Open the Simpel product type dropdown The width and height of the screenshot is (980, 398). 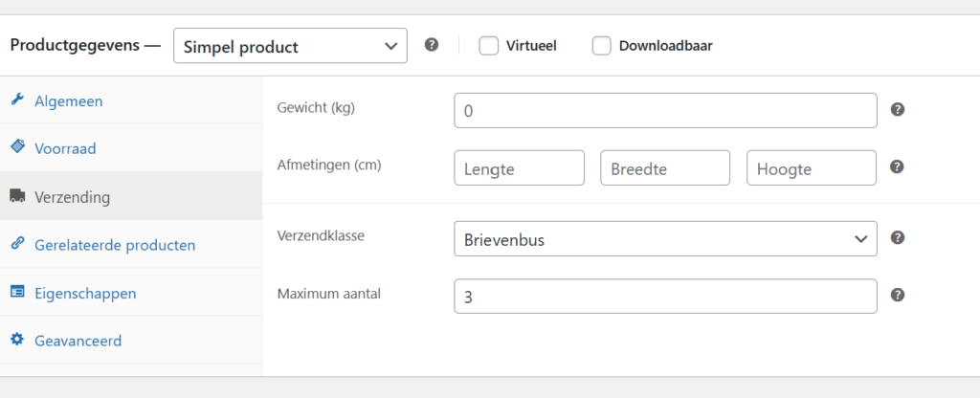pyautogui.click(x=290, y=46)
